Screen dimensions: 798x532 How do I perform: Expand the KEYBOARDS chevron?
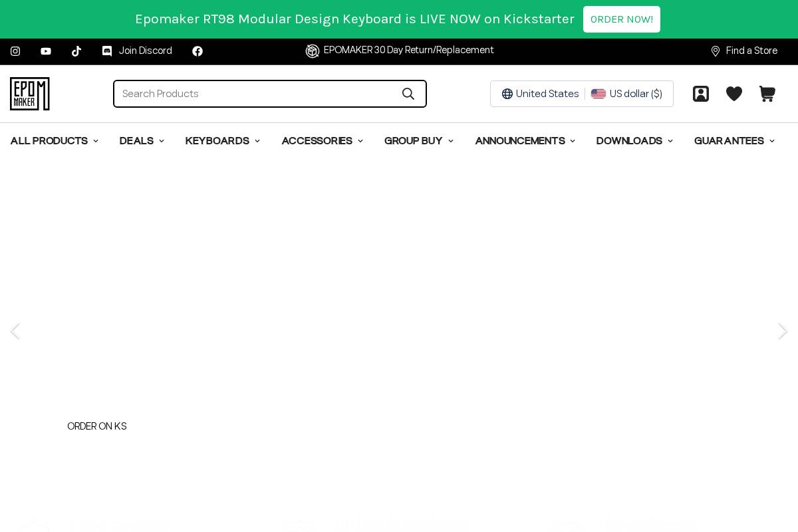click(257, 141)
